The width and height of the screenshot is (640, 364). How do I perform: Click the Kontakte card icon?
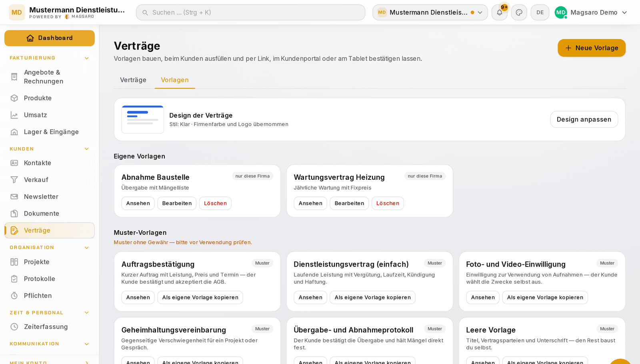(x=14, y=163)
